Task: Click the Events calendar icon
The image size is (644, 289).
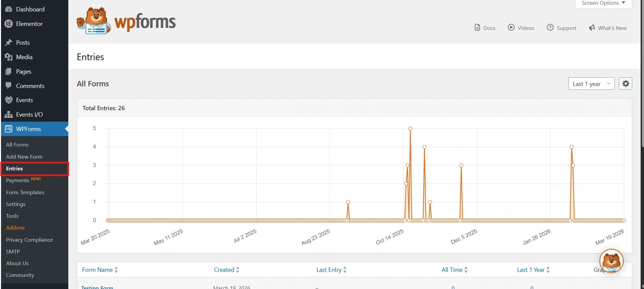Action: 9,100
